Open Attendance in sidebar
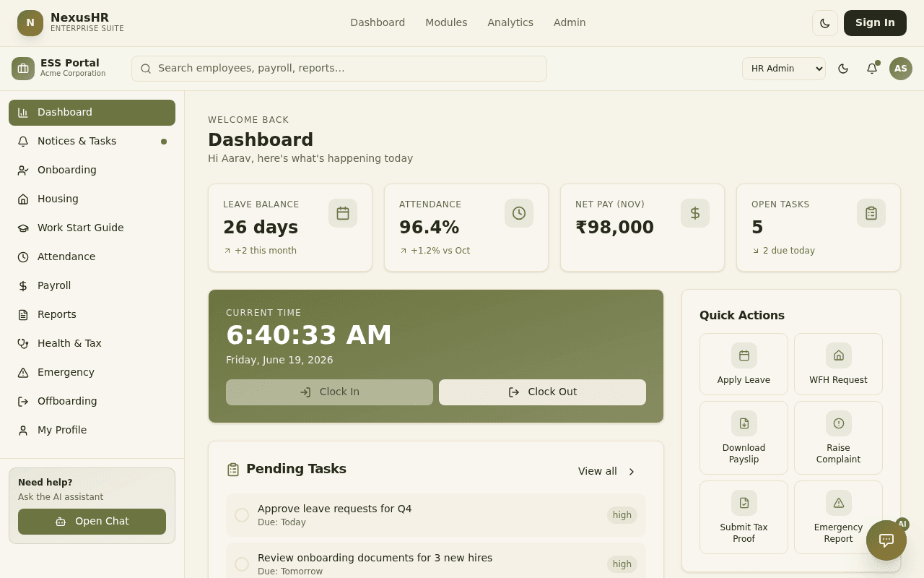Screen dimensions: 924x578 tap(92, 257)
